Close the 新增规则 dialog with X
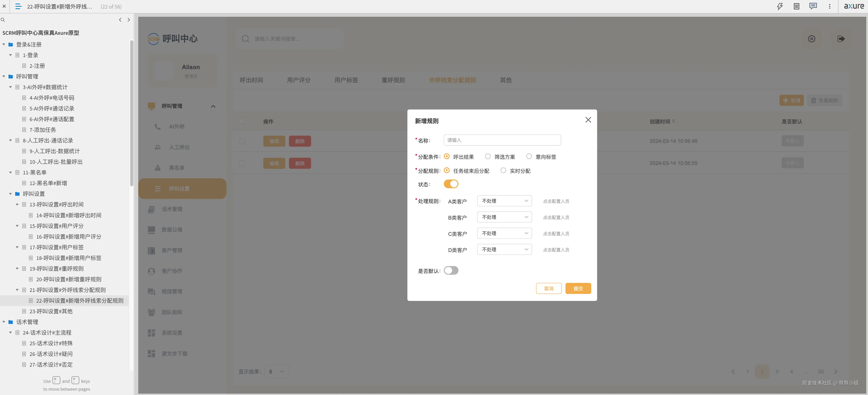The width and height of the screenshot is (868, 395). (x=588, y=120)
